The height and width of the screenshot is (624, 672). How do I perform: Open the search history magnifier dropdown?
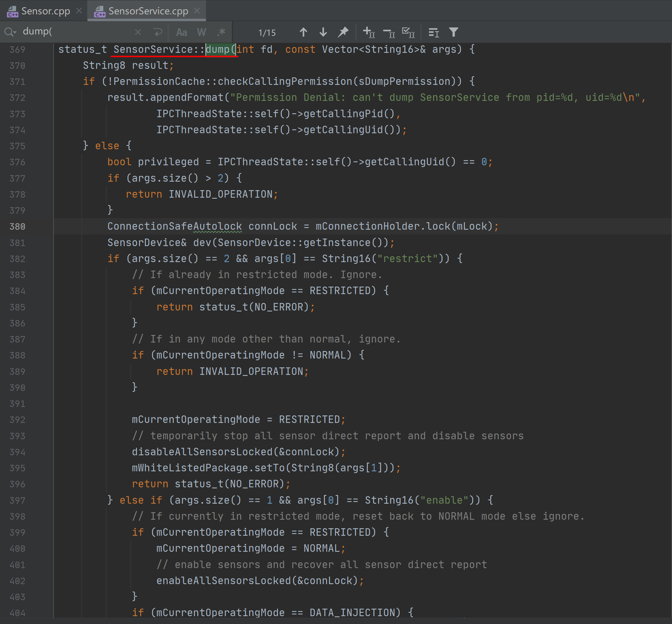[x=10, y=32]
